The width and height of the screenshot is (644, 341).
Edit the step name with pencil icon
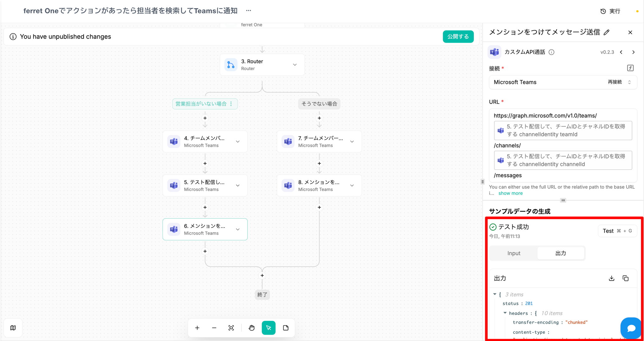pyautogui.click(x=607, y=32)
